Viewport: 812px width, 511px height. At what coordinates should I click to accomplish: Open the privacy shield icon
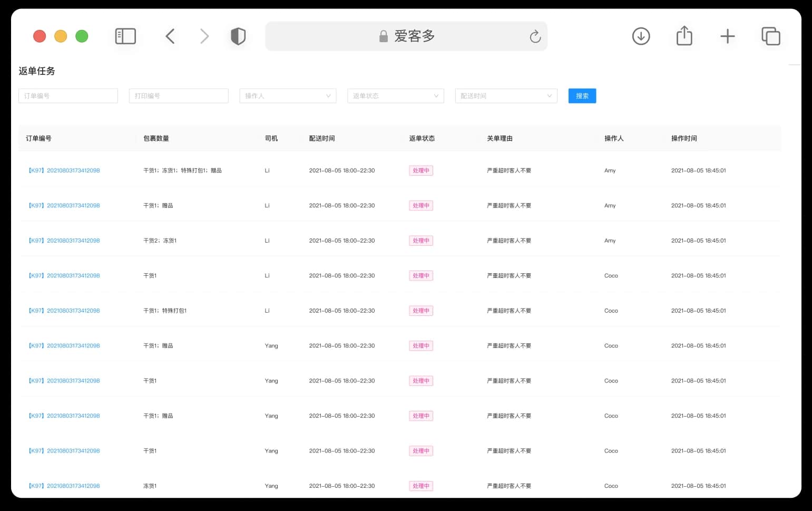[238, 36]
